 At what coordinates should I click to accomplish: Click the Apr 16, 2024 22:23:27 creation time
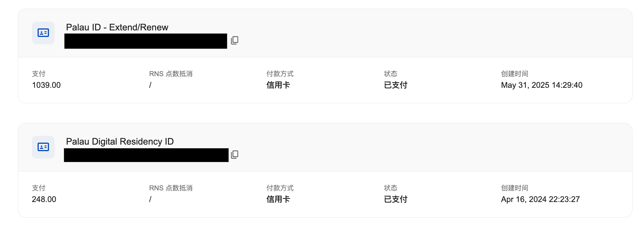coord(540,199)
